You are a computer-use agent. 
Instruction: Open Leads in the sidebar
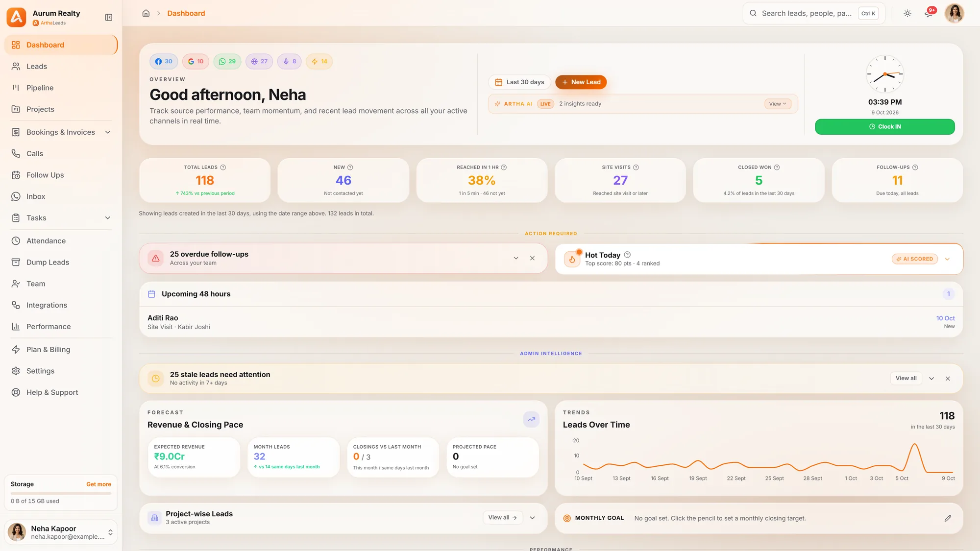[61, 67]
